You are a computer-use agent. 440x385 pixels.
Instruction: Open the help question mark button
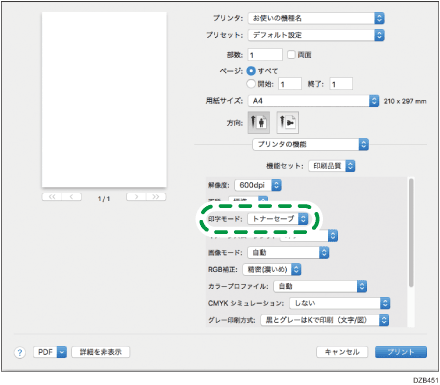point(20,352)
